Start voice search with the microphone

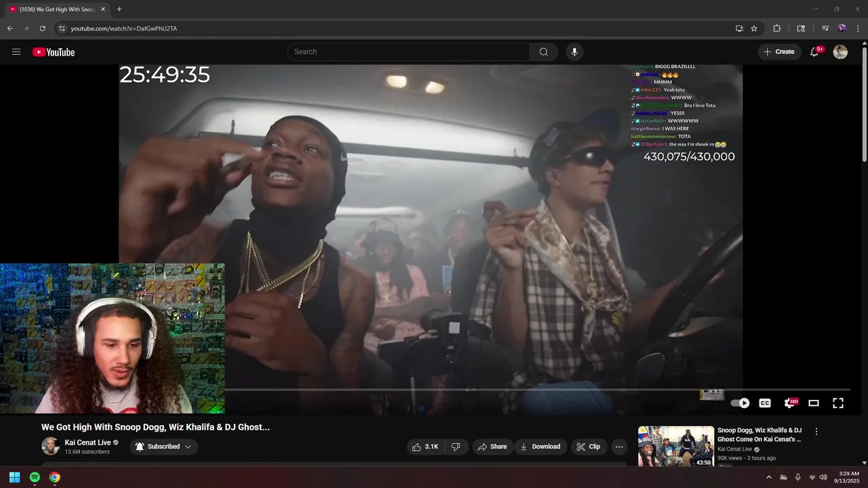574,52
